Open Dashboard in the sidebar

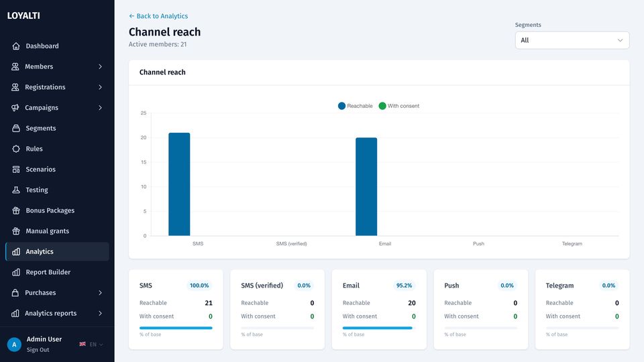(x=57, y=46)
